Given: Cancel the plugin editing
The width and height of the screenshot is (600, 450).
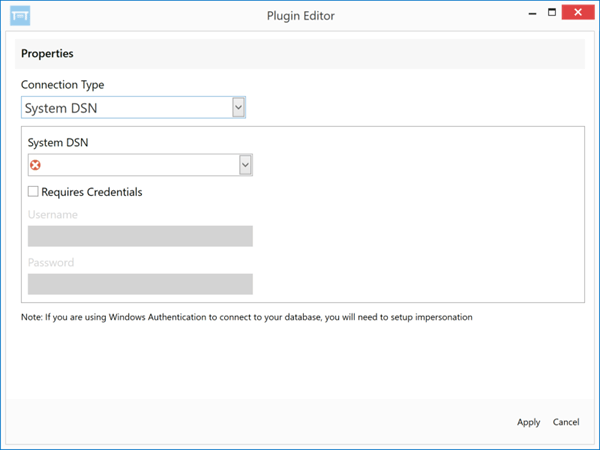Looking at the screenshot, I should point(566,422).
